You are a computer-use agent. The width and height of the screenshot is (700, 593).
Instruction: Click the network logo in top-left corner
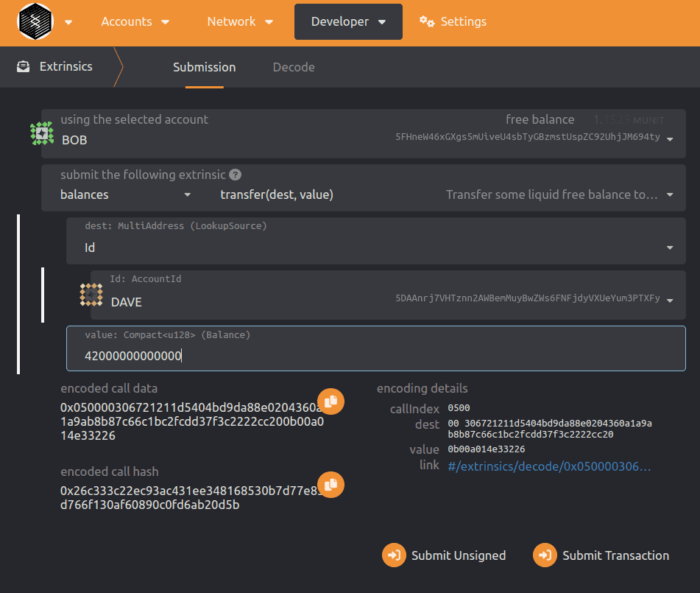pos(35,22)
